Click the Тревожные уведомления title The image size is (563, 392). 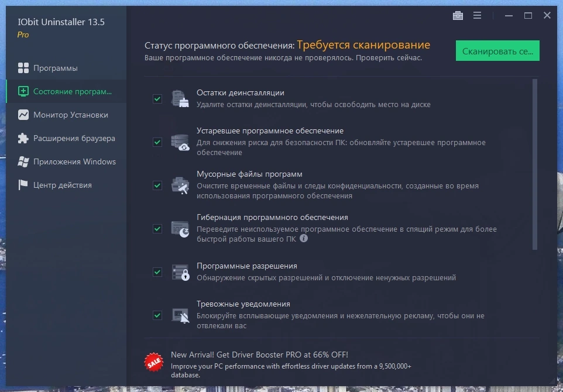point(243,304)
